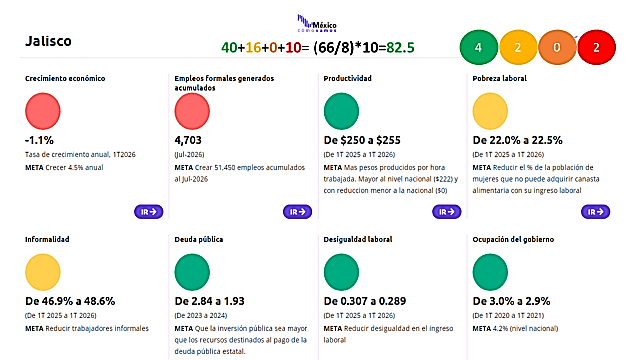
Task: Open IR button under Empleos formales generados
Action: point(298,212)
